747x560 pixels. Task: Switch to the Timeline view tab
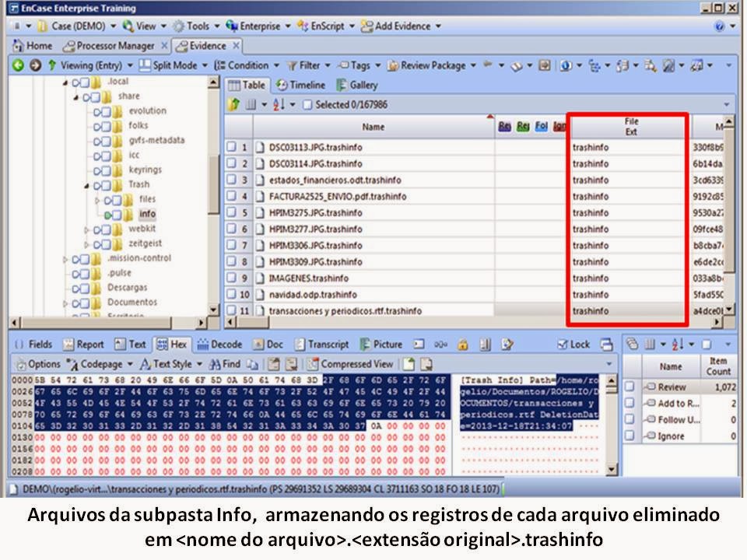click(x=301, y=86)
